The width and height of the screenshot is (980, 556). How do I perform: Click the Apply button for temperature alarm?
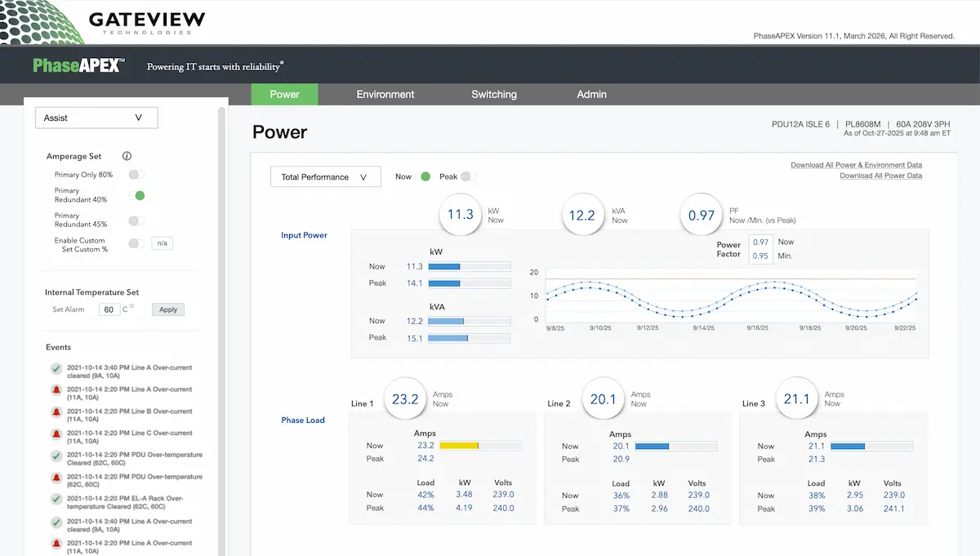pos(168,309)
